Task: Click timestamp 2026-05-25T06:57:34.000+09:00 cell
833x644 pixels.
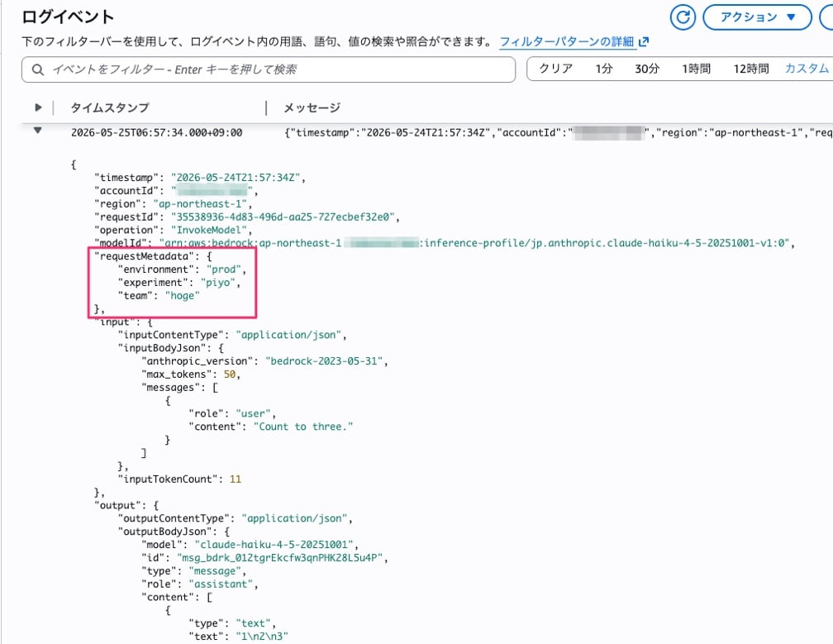Action: [157, 133]
